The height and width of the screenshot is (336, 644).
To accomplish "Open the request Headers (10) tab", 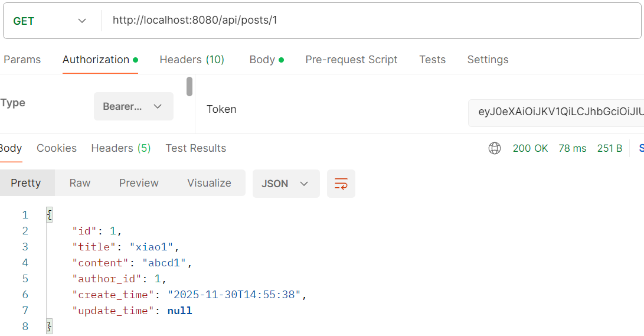I will click(192, 60).
